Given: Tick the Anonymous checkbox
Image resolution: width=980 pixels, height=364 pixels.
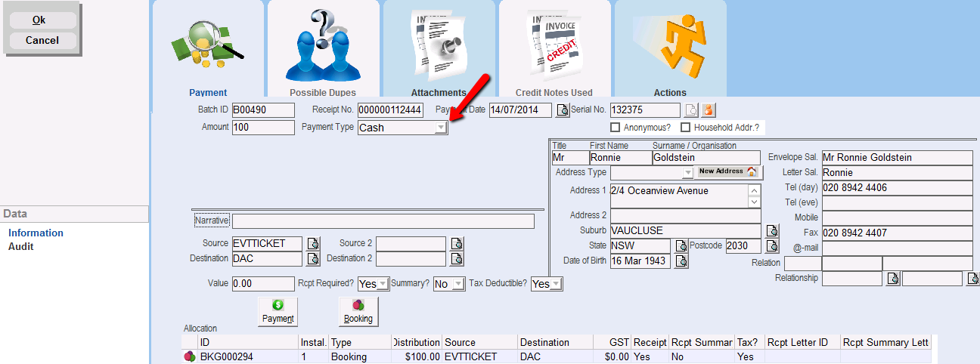Looking at the screenshot, I should click(x=616, y=128).
